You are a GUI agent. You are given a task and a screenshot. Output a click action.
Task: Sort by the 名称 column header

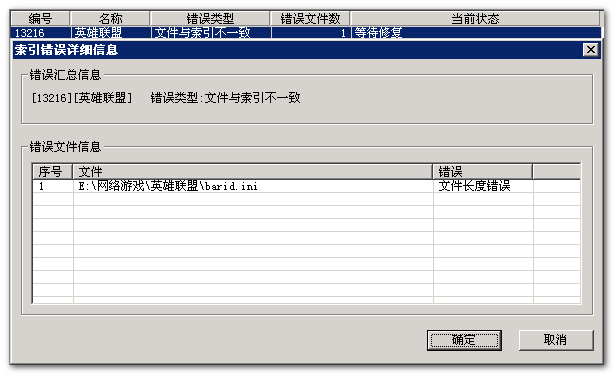(x=110, y=18)
